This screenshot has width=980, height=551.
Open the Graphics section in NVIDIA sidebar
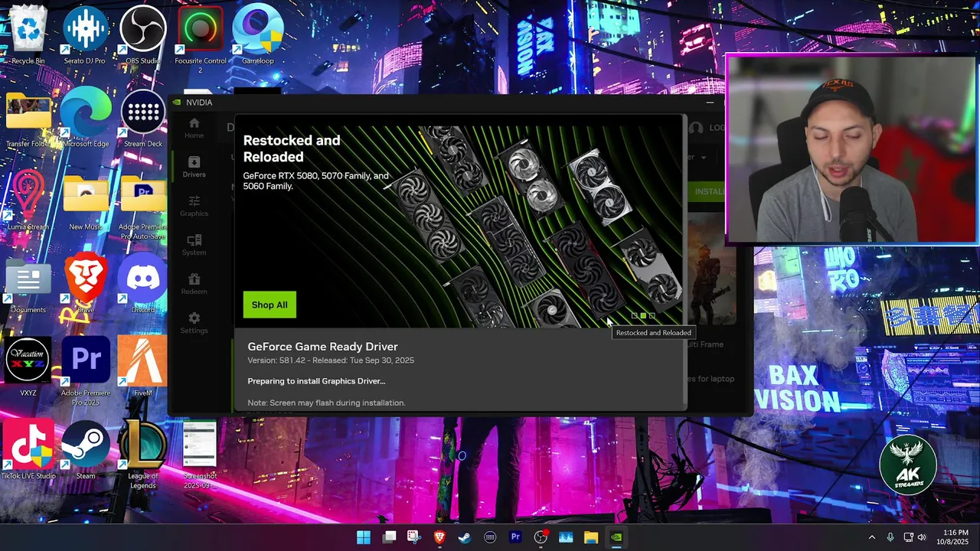[x=194, y=206]
